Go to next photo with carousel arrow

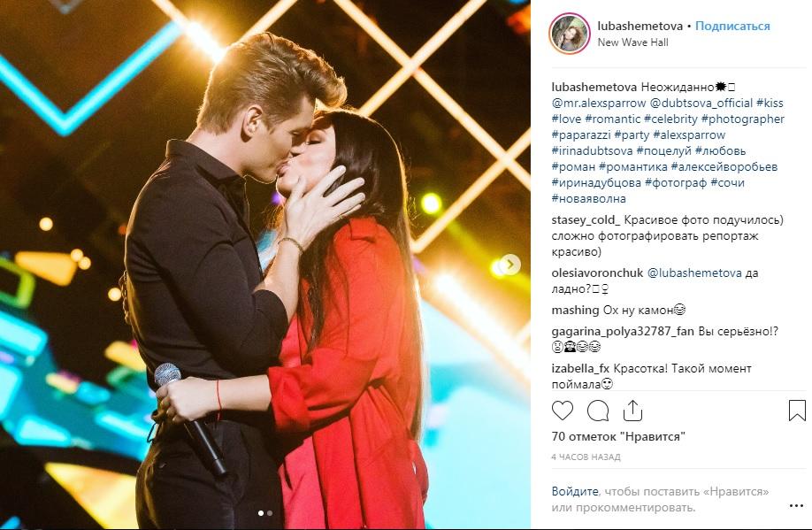[x=510, y=265]
